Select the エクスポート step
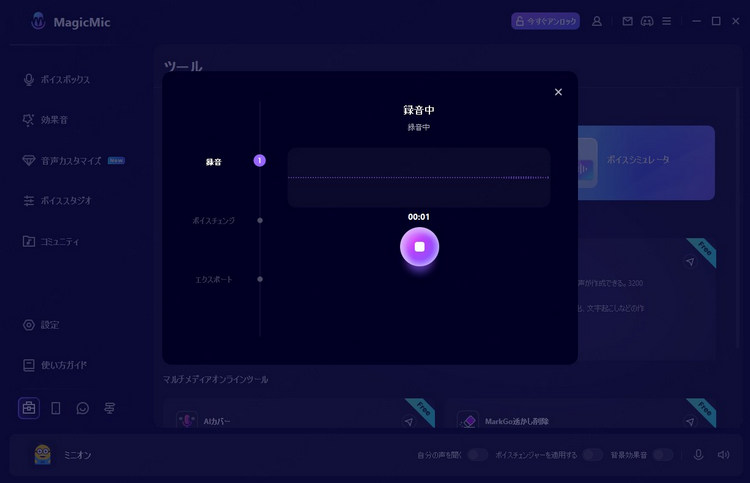The height and width of the screenshot is (483, 750). 213,279
